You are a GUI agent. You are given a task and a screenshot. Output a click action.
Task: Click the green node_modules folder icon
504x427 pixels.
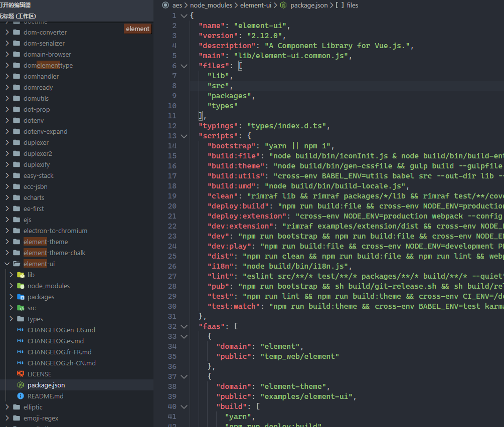click(x=21, y=286)
